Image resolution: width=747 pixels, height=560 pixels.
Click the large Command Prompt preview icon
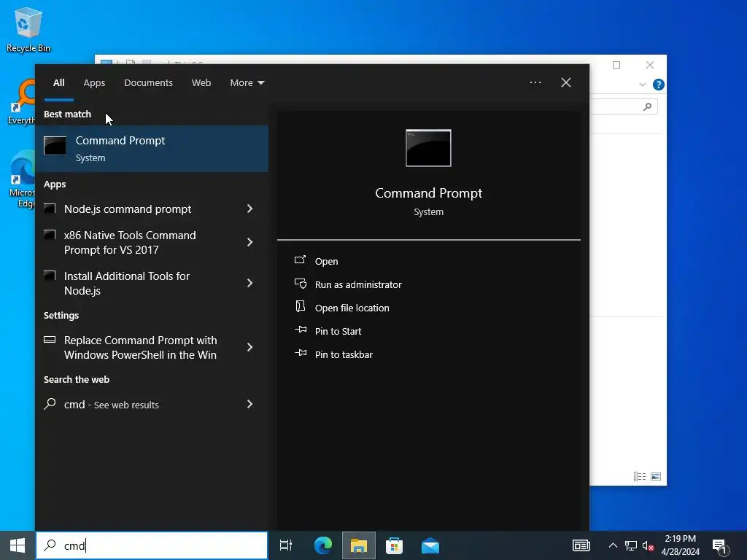pos(428,148)
